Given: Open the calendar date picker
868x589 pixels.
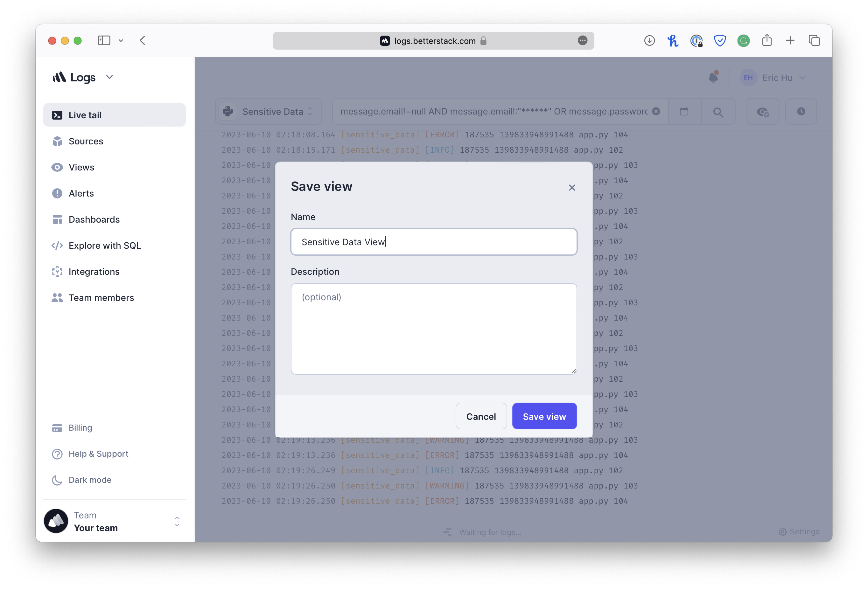Looking at the screenshot, I should point(684,112).
